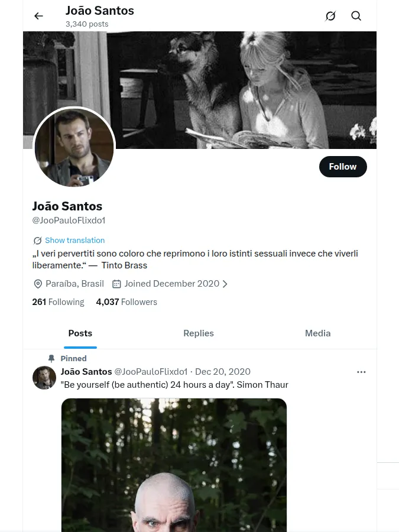Image resolution: width=399 pixels, height=532 pixels.
Task: Open the pinned post's forest photo
Action: (x=174, y=465)
